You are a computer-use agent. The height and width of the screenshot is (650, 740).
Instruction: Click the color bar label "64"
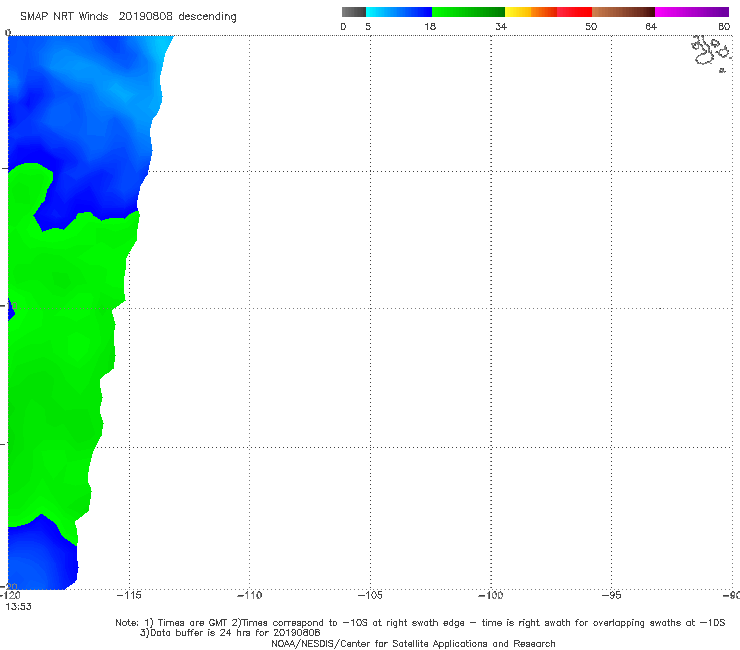point(651,26)
